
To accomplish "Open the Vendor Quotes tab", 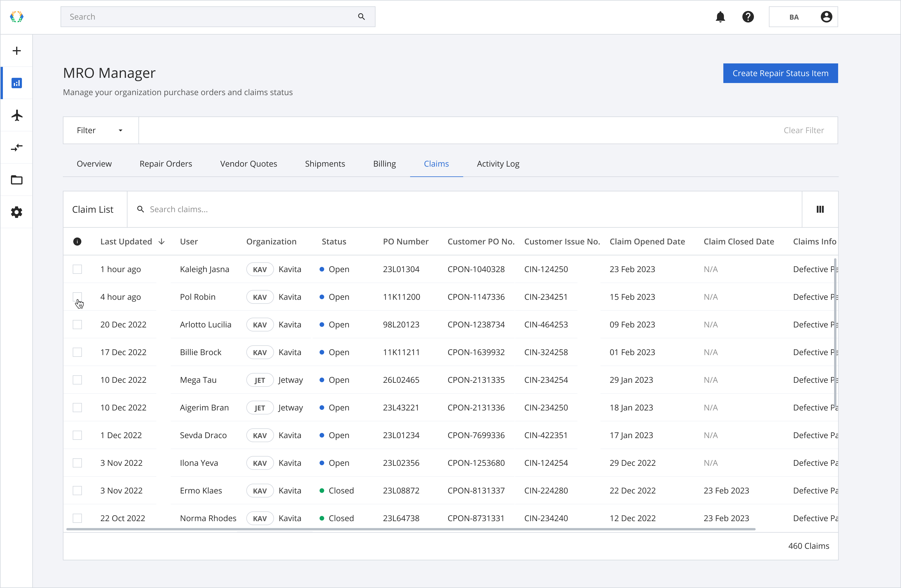I will 249,163.
